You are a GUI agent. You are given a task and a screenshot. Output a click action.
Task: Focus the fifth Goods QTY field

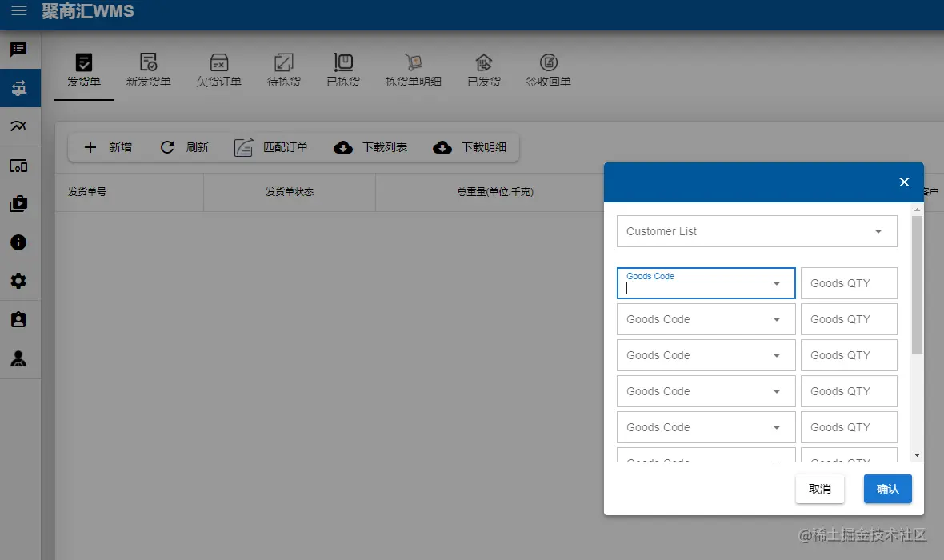pos(849,427)
